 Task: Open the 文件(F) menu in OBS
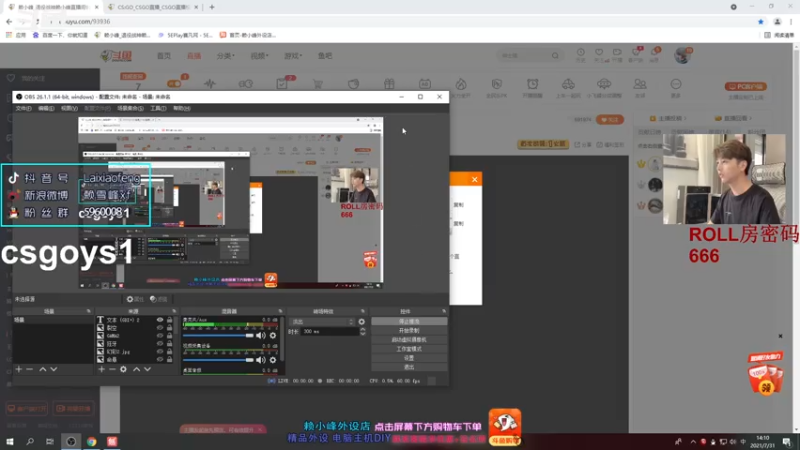[23, 108]
